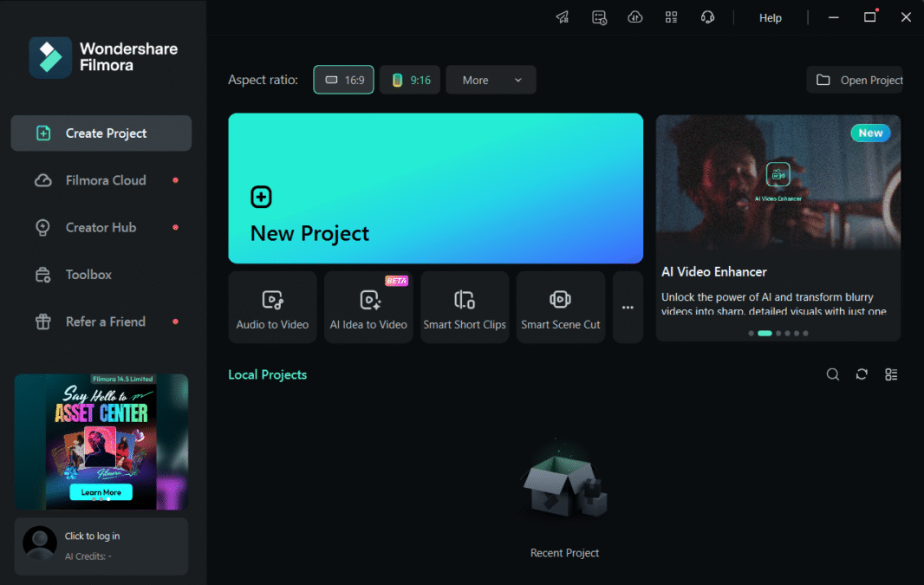Minimize the Filmora window
Screen dimensions: 924x585
coord(833,17)
